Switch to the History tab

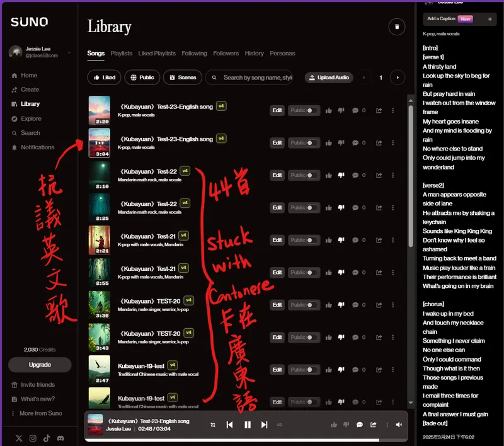point(254,54)
